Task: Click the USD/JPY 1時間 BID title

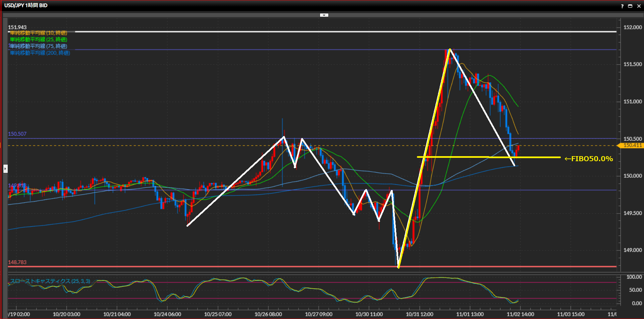Action: tap(26, 5)
